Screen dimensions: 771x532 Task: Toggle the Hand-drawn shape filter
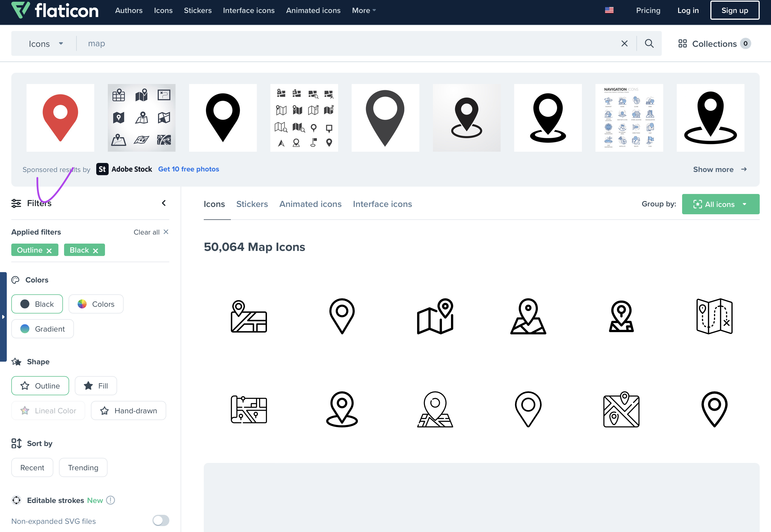click(128, 411)
